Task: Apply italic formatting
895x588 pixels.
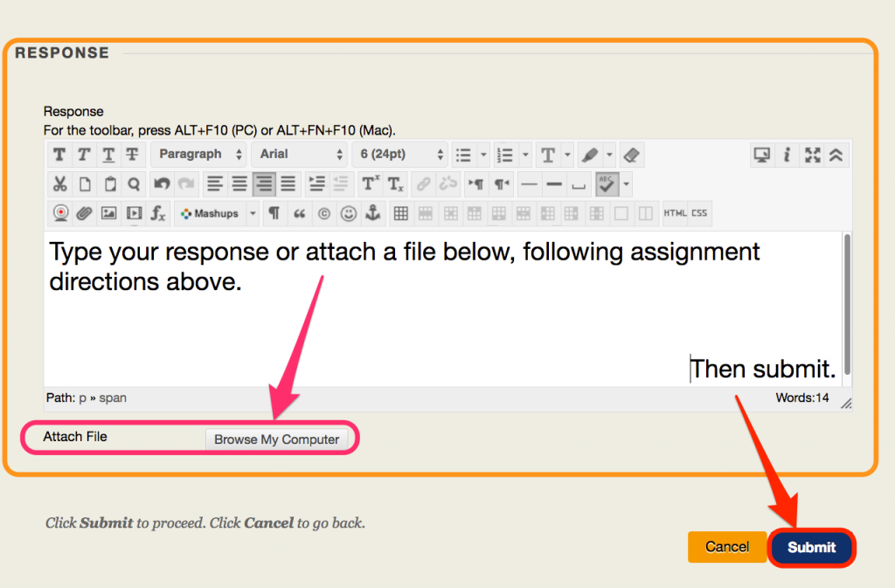Action: click(x=84, y=155)
